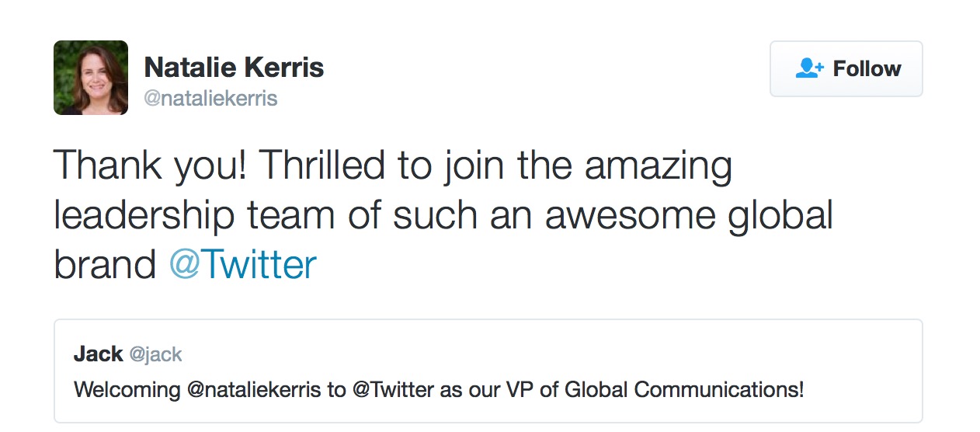
Task: Click the gray @nataliekerris handle under the name
Action: coord(210,99)
